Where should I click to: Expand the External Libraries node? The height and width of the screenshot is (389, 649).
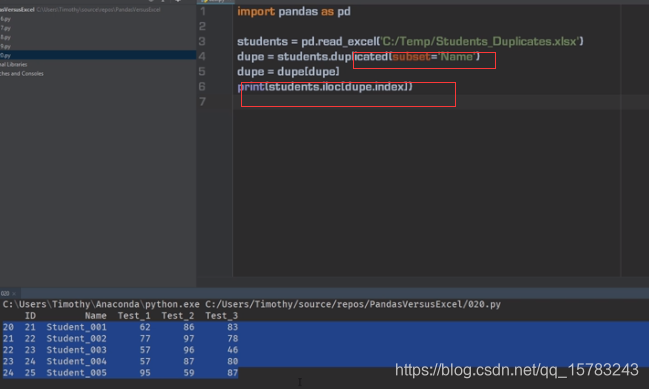click(x=14, y=65)
